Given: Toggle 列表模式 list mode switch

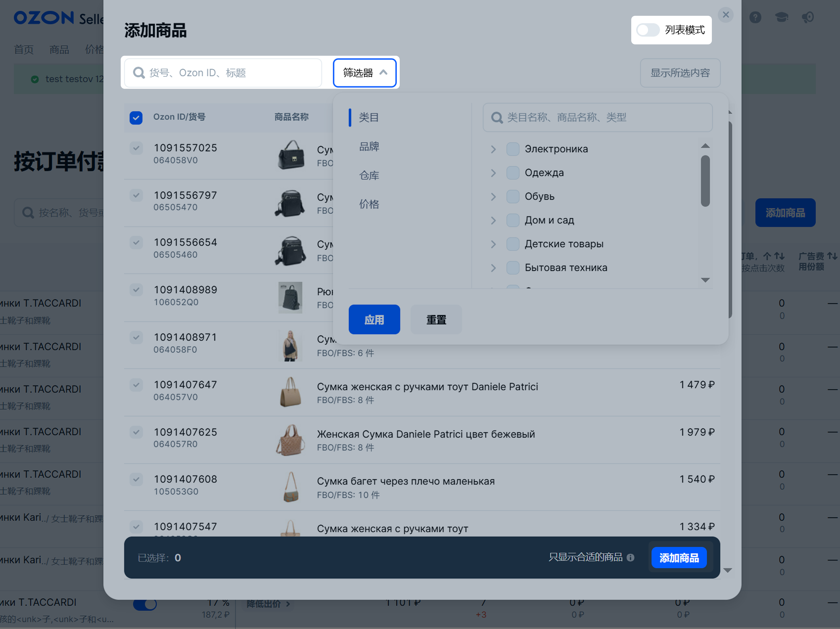Looking at the screenshot, I should pos(648,30).
